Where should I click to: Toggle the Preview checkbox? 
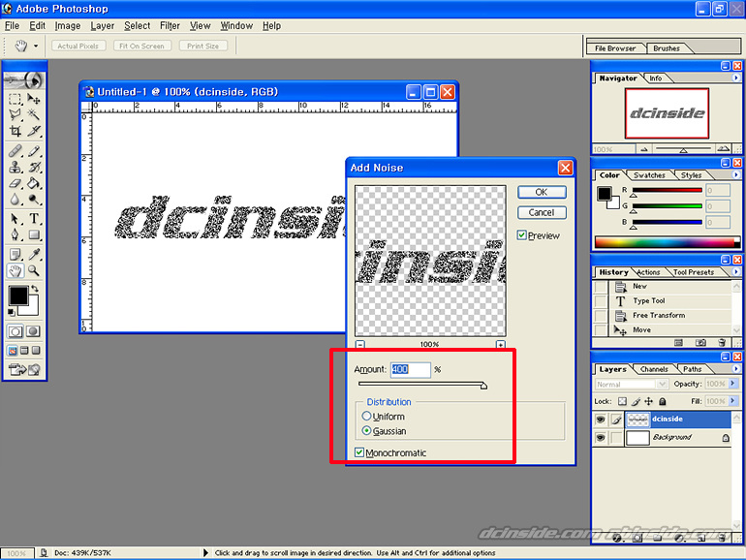click(522, 235)
